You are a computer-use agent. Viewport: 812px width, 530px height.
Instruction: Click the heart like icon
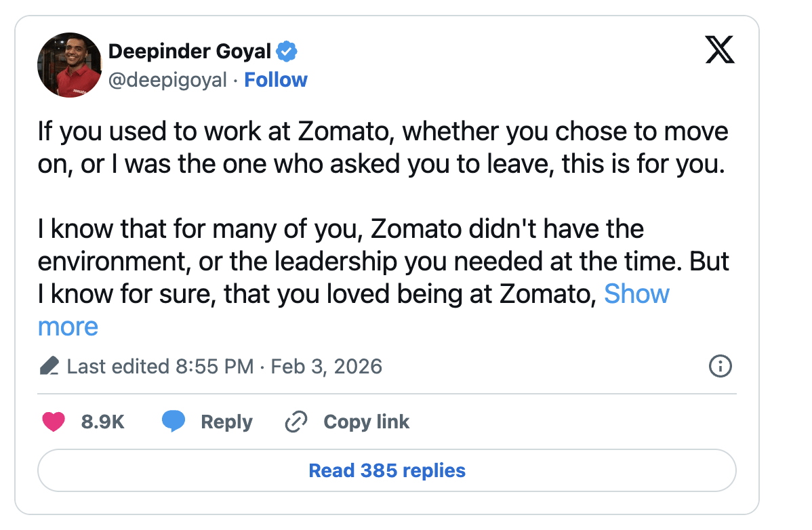pos(54,422)
